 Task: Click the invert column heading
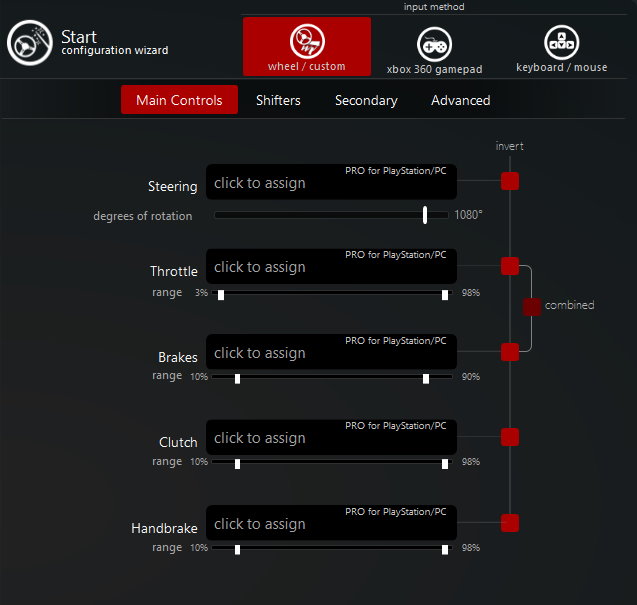tap(509, 146)
